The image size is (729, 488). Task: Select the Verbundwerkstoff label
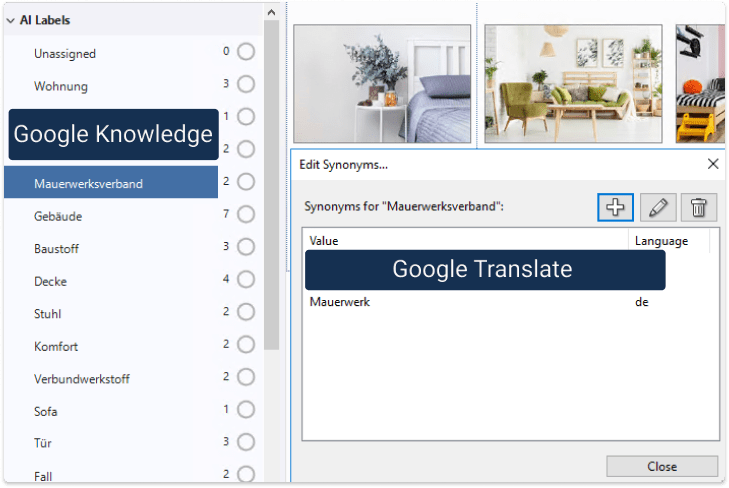pyautogui.click(x=82, y=379)
